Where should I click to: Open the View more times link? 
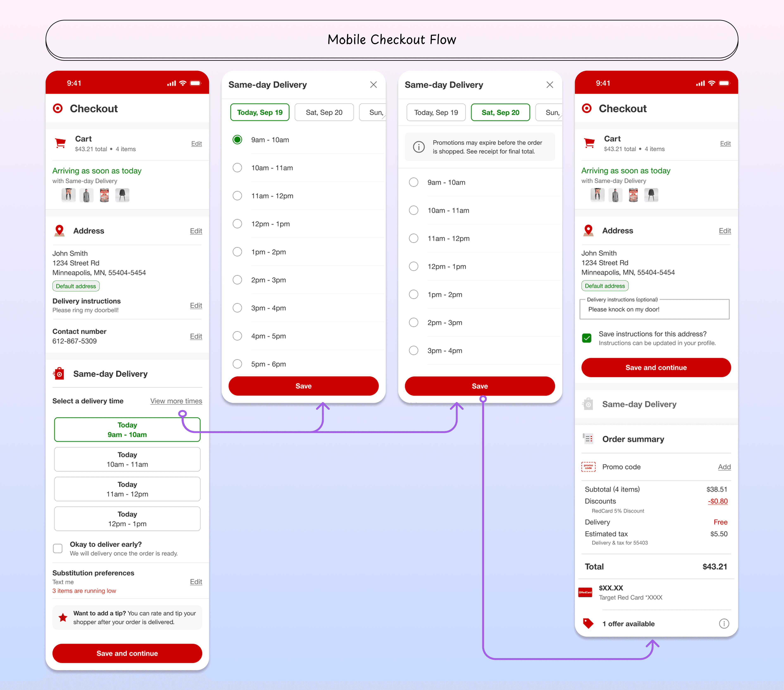[x=176, y=401]
